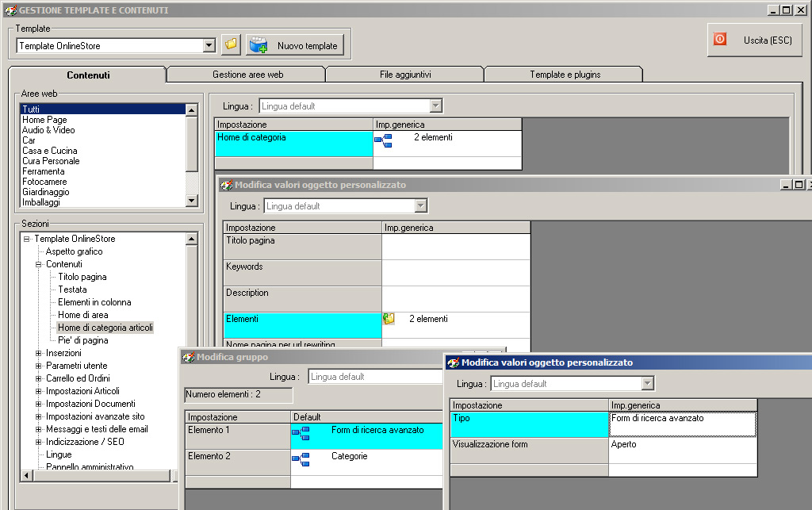Click app icon in Gestione Template title bar

pos(10,10)
